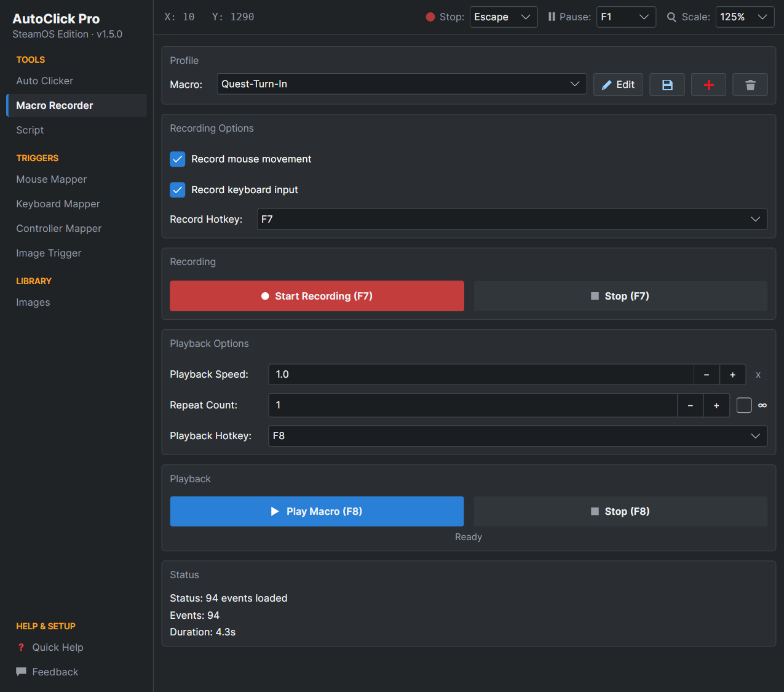Click the AutoClick Pro title
The image size is (784, 692).
click(56, 19)
